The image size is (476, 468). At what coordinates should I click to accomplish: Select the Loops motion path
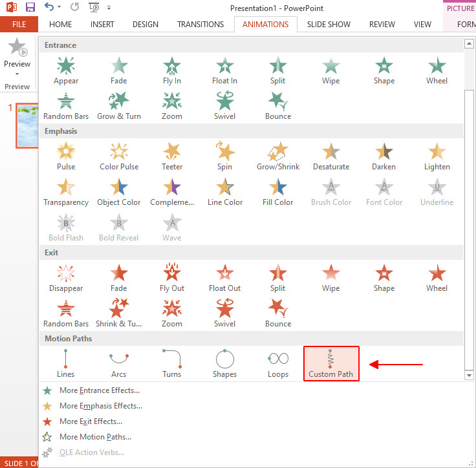(277, 363)
